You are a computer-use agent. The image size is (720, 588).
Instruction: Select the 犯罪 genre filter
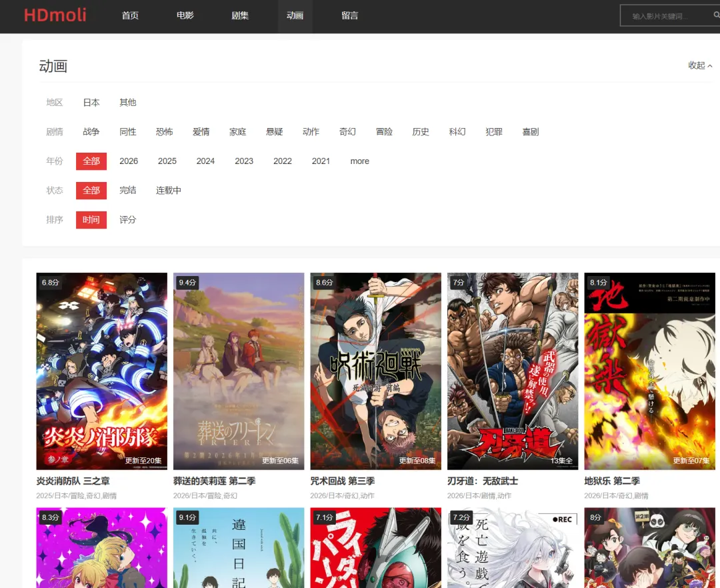click(x=494, y=132)
